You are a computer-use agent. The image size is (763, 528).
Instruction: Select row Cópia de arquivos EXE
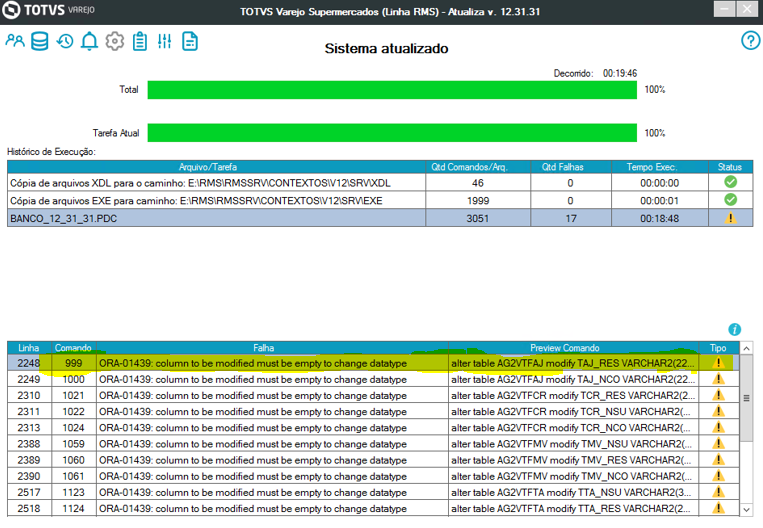click(x=380, y=200)
